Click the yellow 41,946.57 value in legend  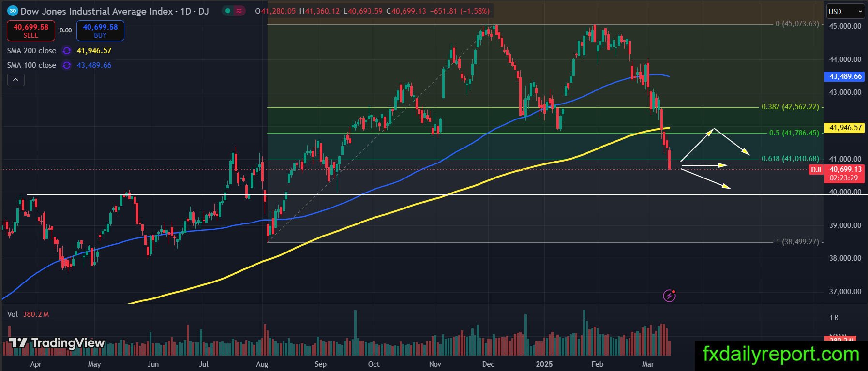(x=94, y=51)
